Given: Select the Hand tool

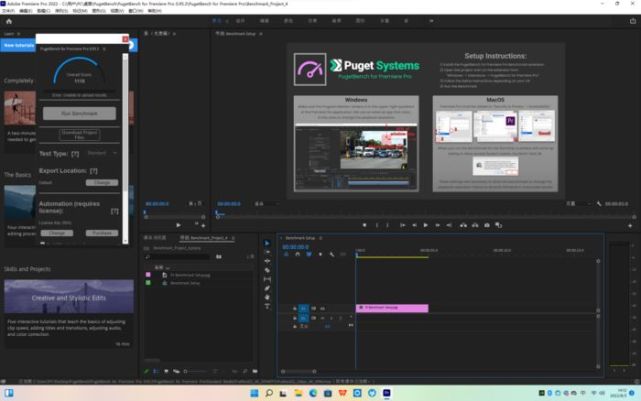Looking at the screenshot, I should pyautogui.click(x=267, y=297).
